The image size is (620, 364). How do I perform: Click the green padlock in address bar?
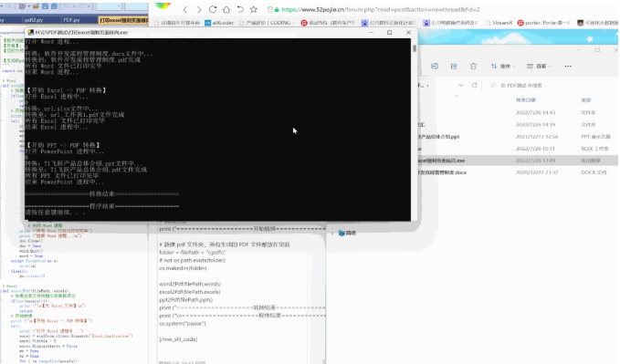[277, 9]
